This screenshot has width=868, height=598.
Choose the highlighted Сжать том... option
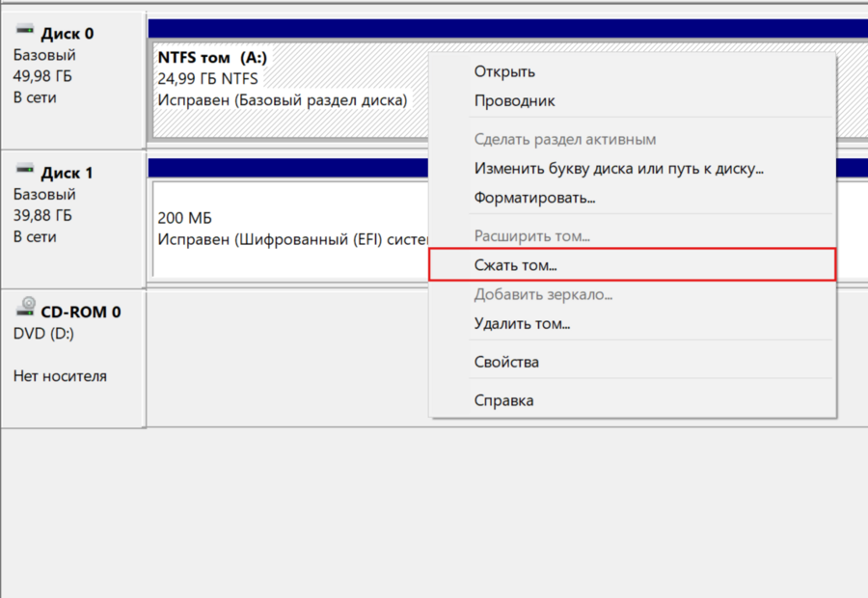516,264
